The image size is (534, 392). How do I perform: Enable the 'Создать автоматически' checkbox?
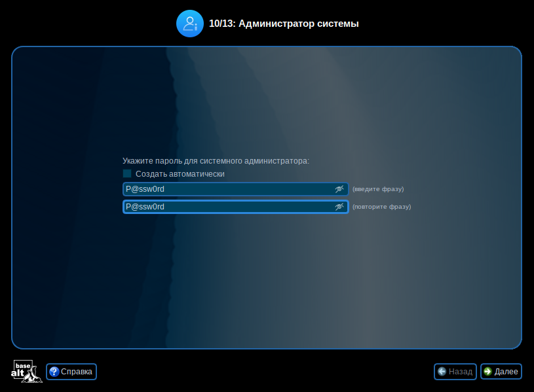tap(127, 174)
